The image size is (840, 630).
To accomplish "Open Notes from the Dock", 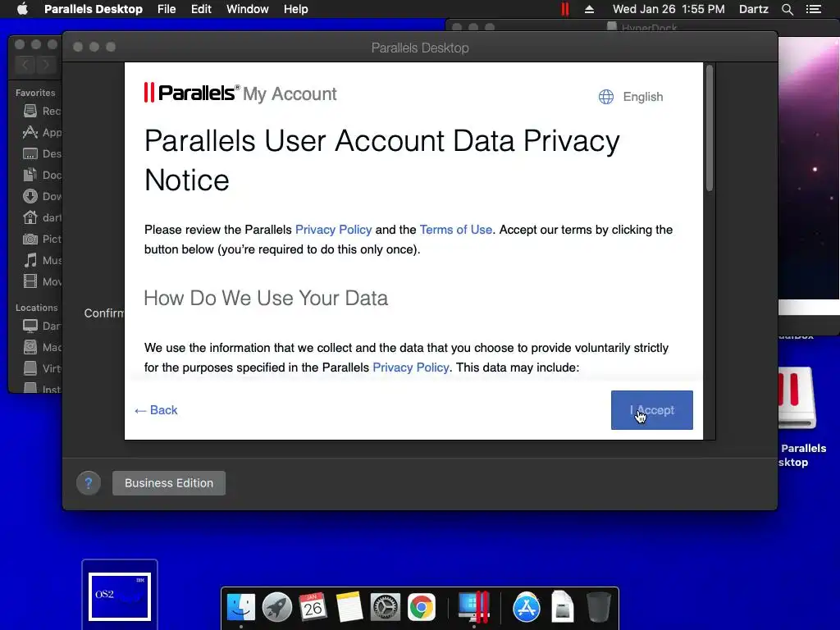I will 349,608.
